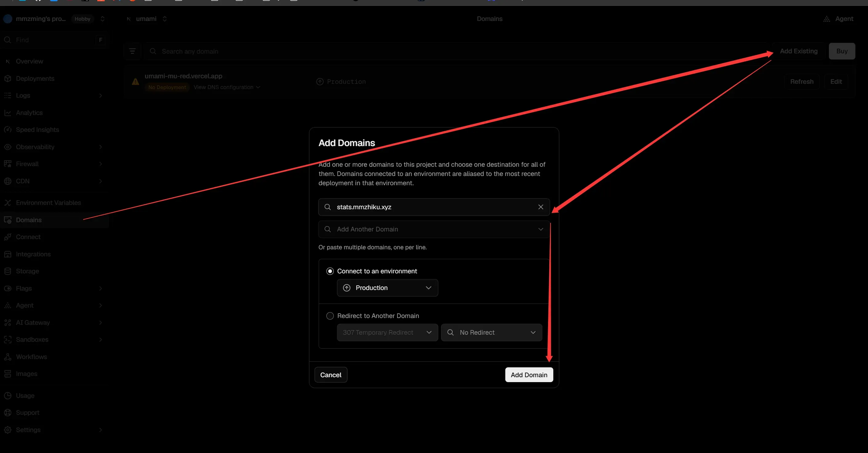
Task: Click the Logs sidebar icon
Action: point(8,96)
